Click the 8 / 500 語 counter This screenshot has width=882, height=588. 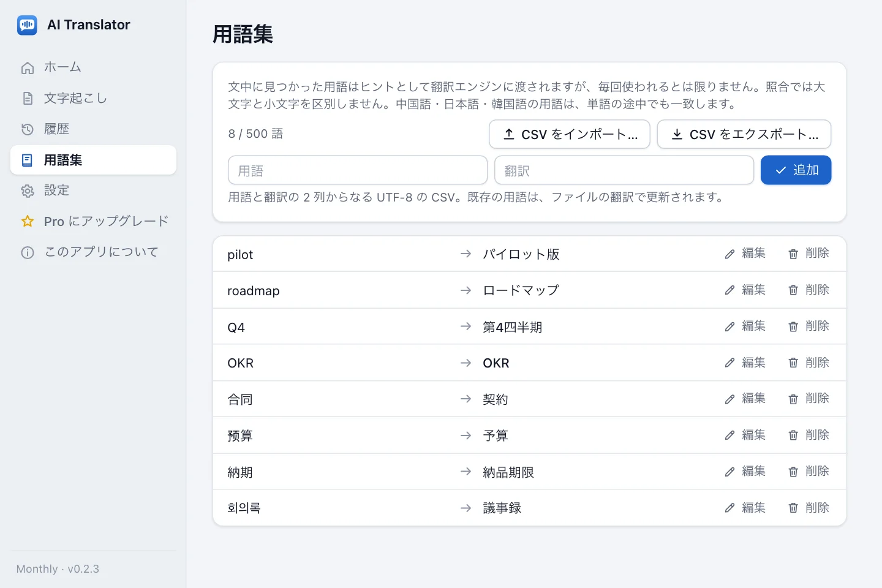pyautogui.click(x=256, y=134)
